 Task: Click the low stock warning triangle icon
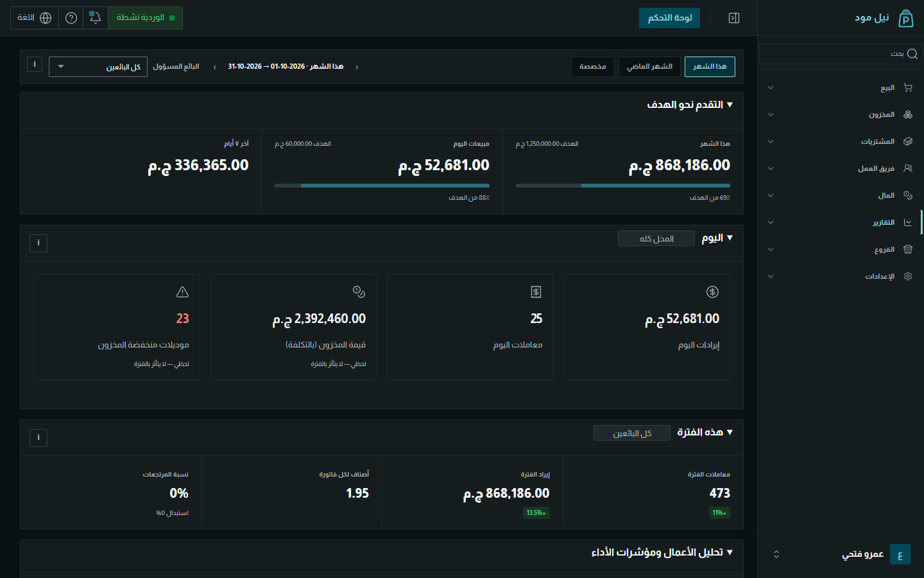[x=183, y=292]
